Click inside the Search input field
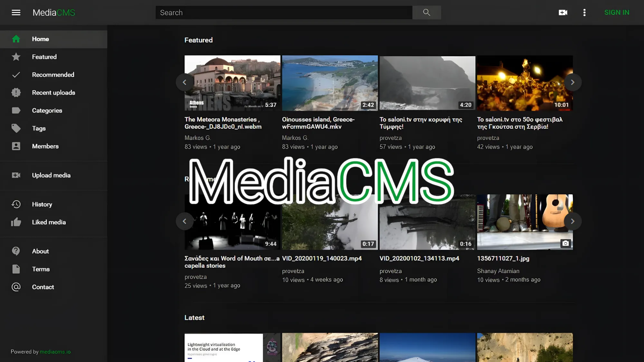This screenshot has width=644, height=362. [x=283, y=13]
